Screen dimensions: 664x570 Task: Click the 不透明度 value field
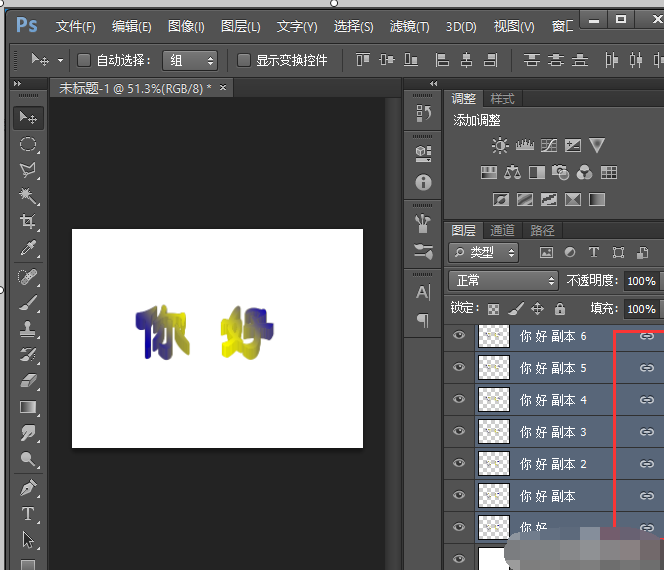640,281
